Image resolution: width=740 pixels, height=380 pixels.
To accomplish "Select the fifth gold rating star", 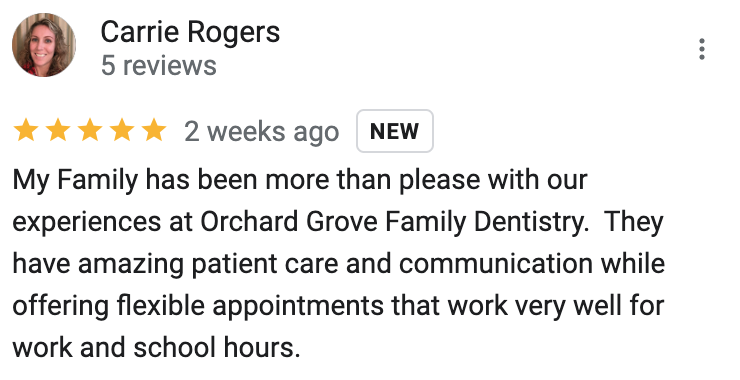I will (x=154, y=130).
